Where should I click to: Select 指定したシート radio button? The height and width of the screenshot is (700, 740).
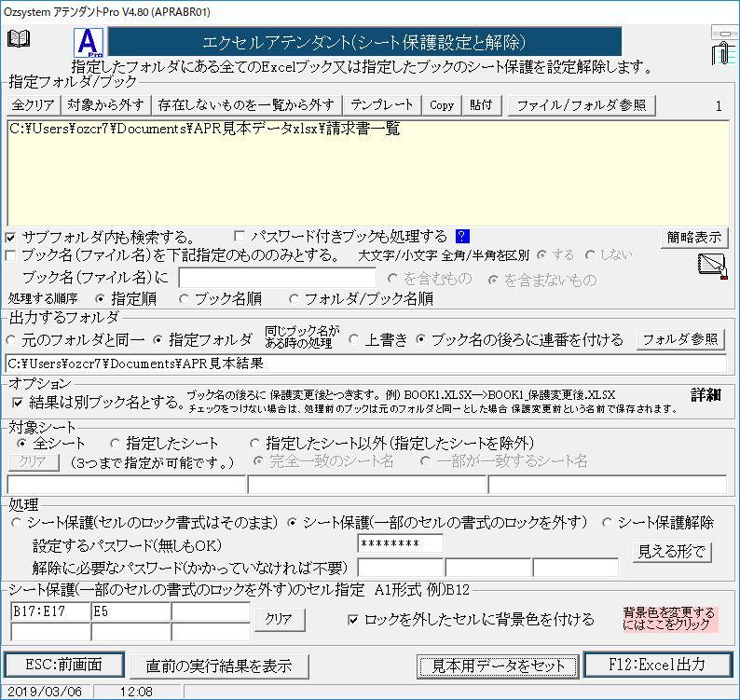tap(115, 444)
